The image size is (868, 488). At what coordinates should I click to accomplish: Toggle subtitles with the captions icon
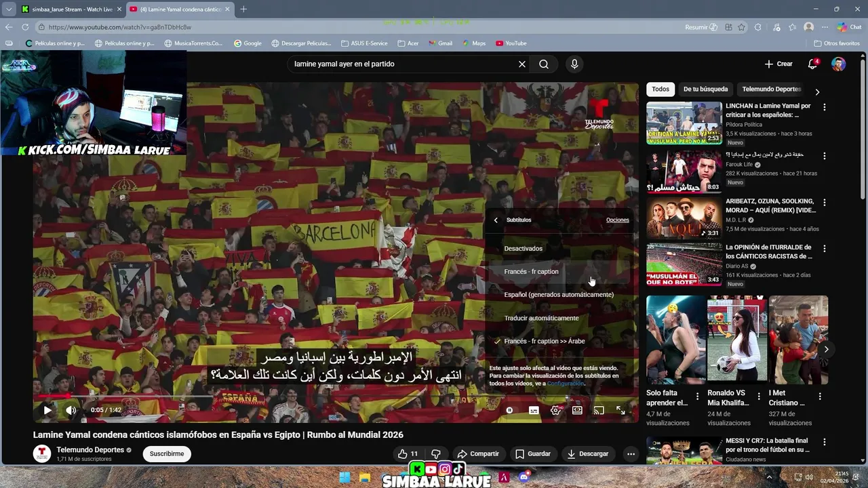[534, 410]
